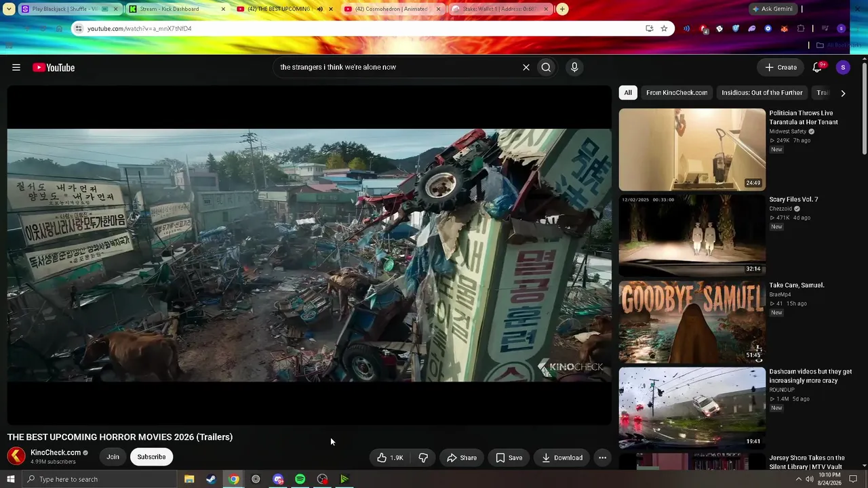Open the Goodbye Samuel video thumbnail
The width and height of the screenshot is (868, 488).
click(692, 322)
